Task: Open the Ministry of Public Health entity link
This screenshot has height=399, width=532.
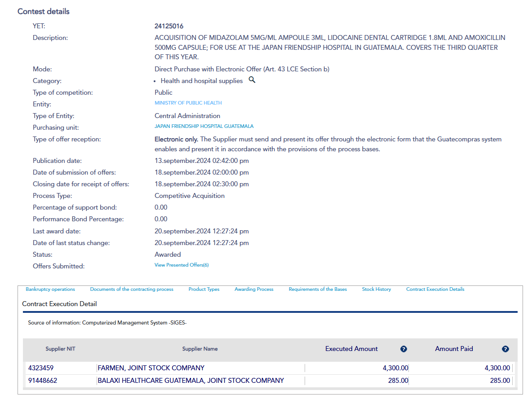Action: (188, 103)
